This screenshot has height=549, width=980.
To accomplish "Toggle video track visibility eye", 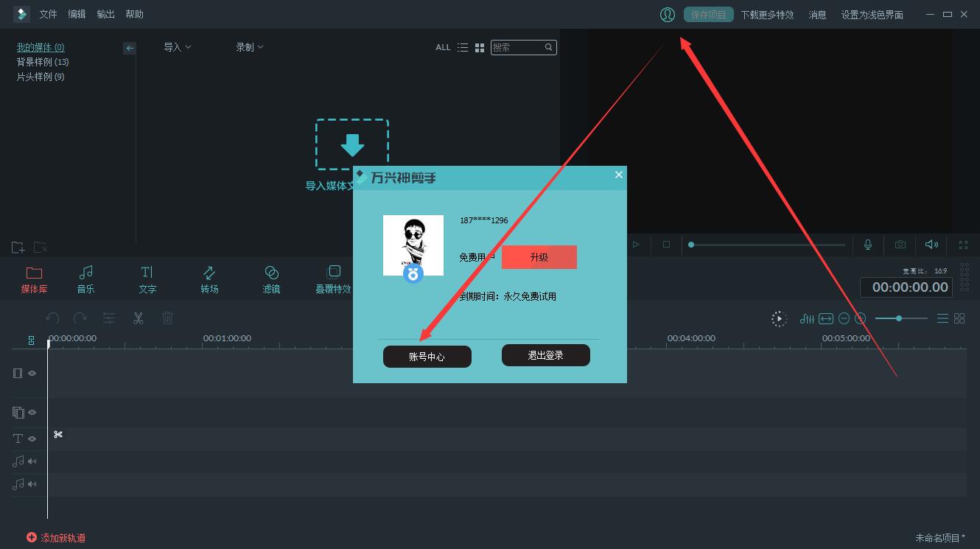I will pyautogui.click(x=32, y=374).
